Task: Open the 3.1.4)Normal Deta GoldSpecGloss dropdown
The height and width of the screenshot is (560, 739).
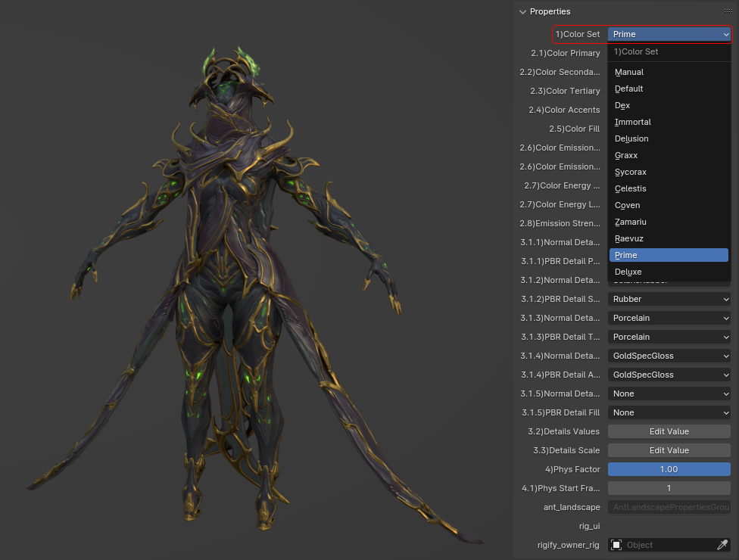Action: pos(669,356)
